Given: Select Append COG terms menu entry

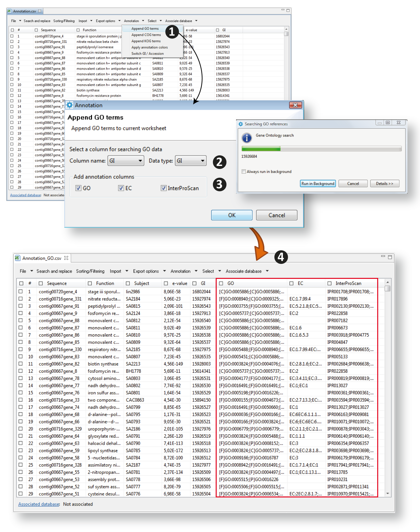Looking at the screenshot, I should (x=146, y=35).
